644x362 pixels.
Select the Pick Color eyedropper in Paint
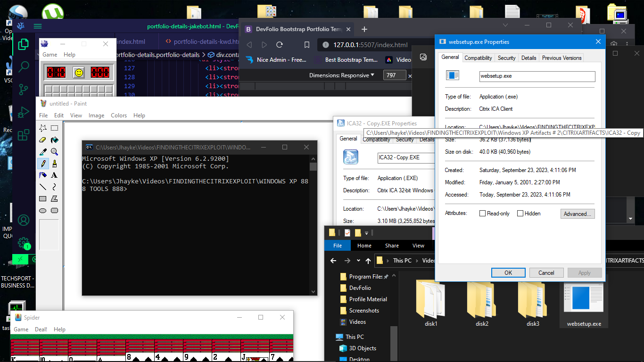(43, 152)
